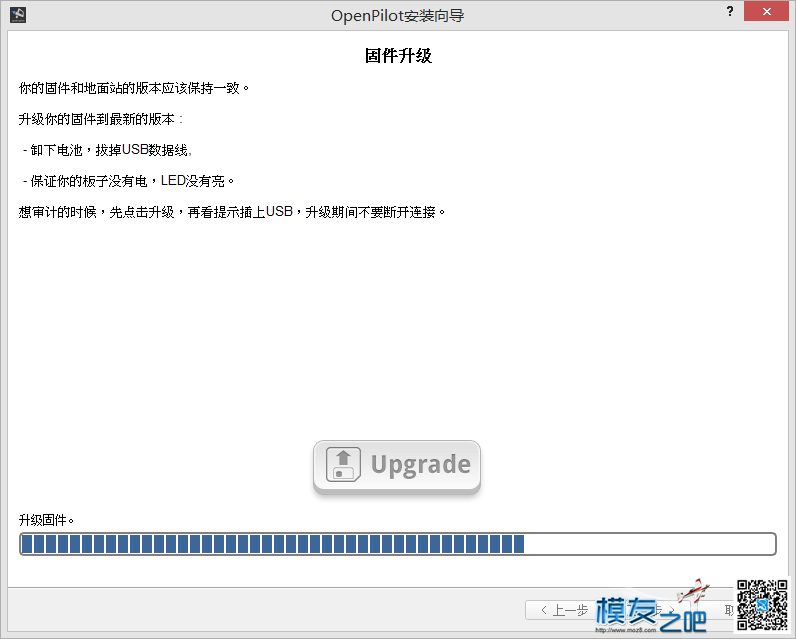Click the instruction 卸下电池，拔掉USB数据线

[x=107, y=150]
